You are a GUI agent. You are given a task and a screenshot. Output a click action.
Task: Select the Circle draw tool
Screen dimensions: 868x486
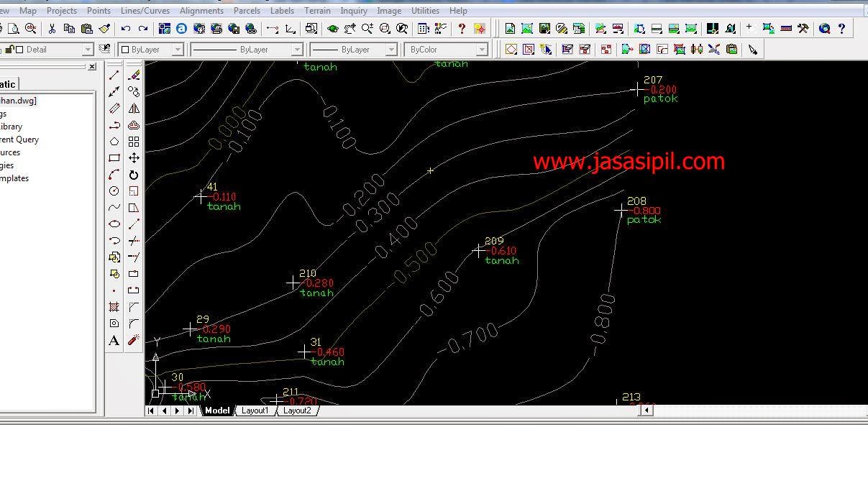(x=114, y=191)
